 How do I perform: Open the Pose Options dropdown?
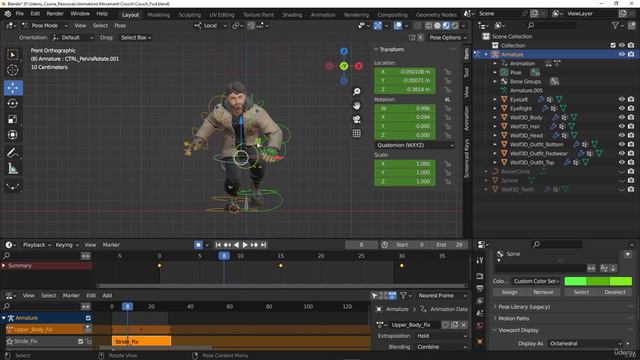(x=447, y=38)
